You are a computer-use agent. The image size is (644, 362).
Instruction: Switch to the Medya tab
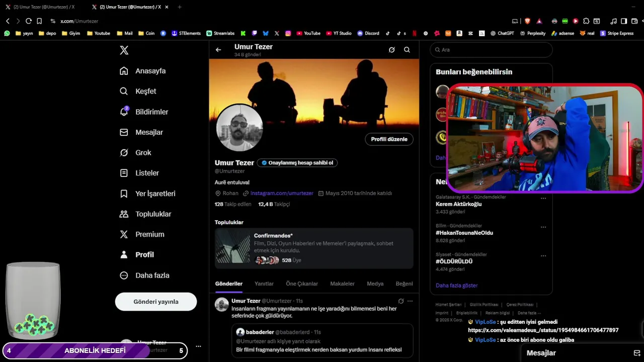[x=375, y=284]
